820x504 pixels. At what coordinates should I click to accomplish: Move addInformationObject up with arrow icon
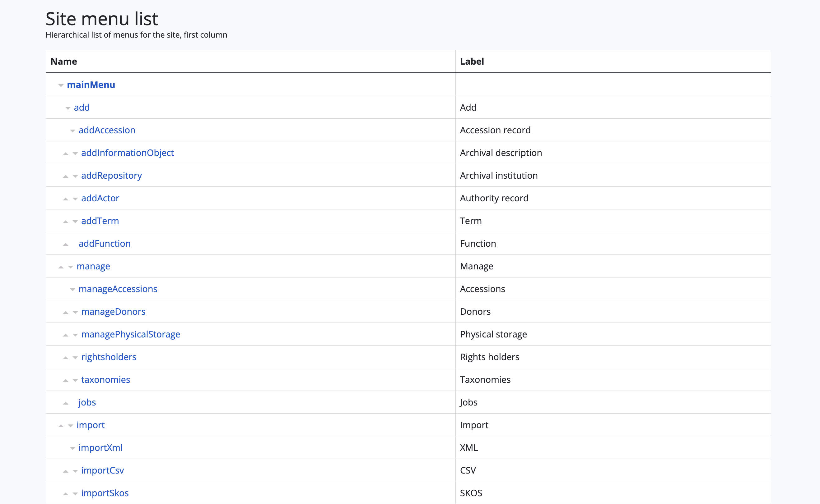coord(66,153)
